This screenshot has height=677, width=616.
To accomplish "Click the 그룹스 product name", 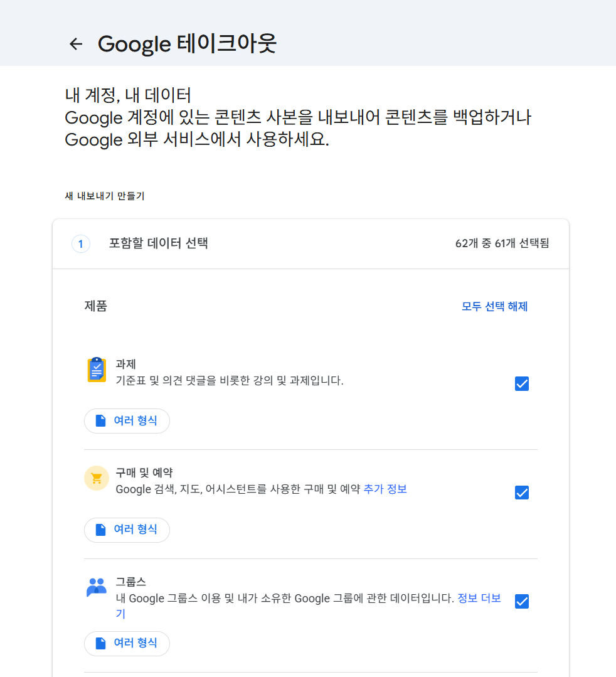I will click(131, 582).
